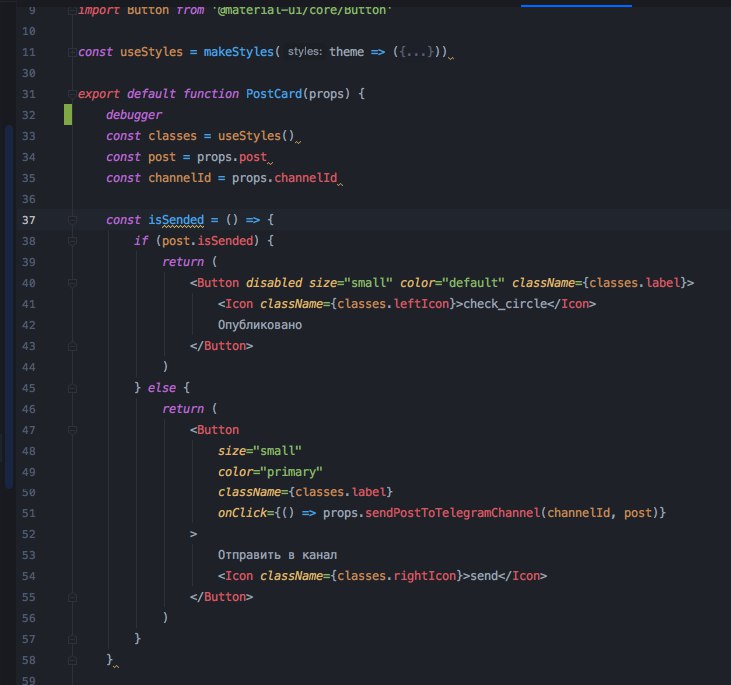Click the disabled attribute on line 40
Screen dimensions: 731x685
click(x=274, y=283)
